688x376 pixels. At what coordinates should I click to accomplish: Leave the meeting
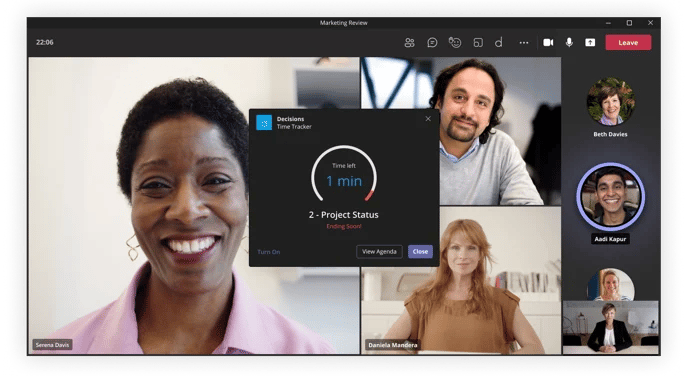628,43
